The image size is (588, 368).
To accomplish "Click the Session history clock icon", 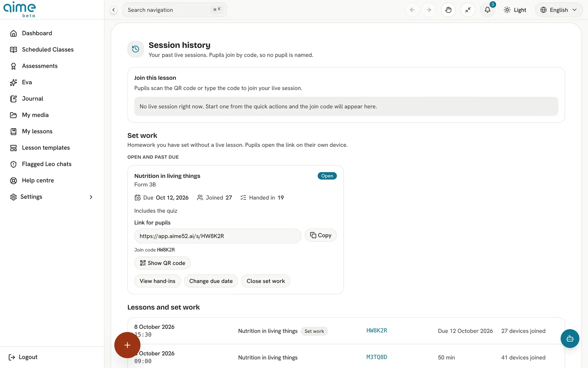I will [136, 49].
